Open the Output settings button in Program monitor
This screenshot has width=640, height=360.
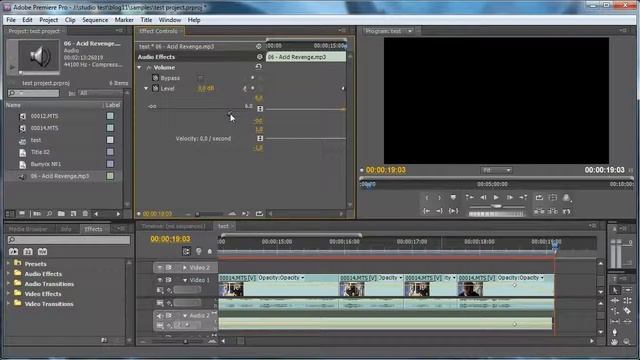[x=566, y=198]
